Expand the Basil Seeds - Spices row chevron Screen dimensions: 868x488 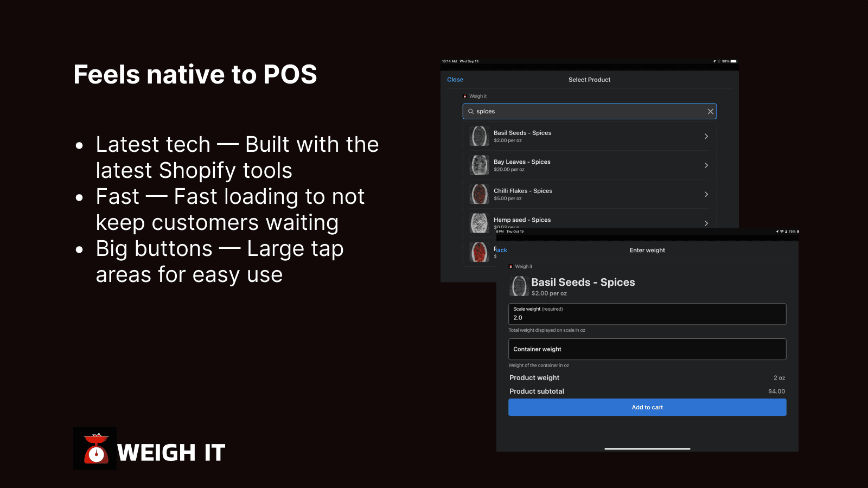pyautogui.click(x=706, y=137)
